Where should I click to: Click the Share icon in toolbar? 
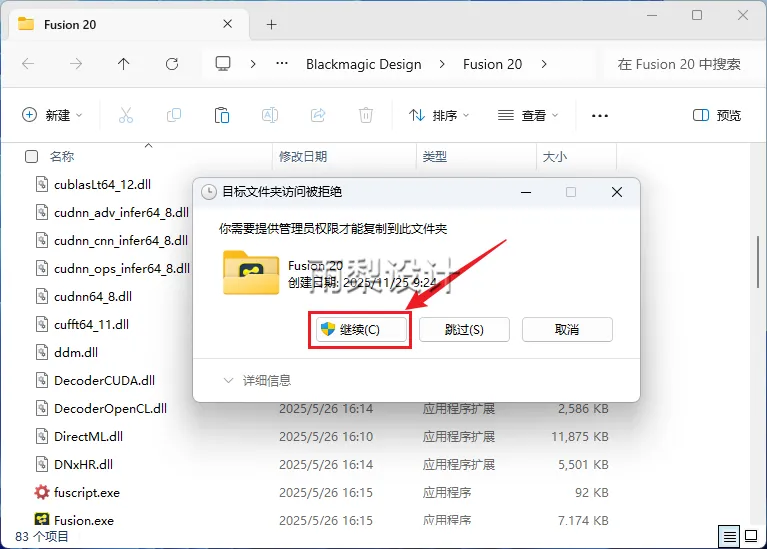coord(318,115)
